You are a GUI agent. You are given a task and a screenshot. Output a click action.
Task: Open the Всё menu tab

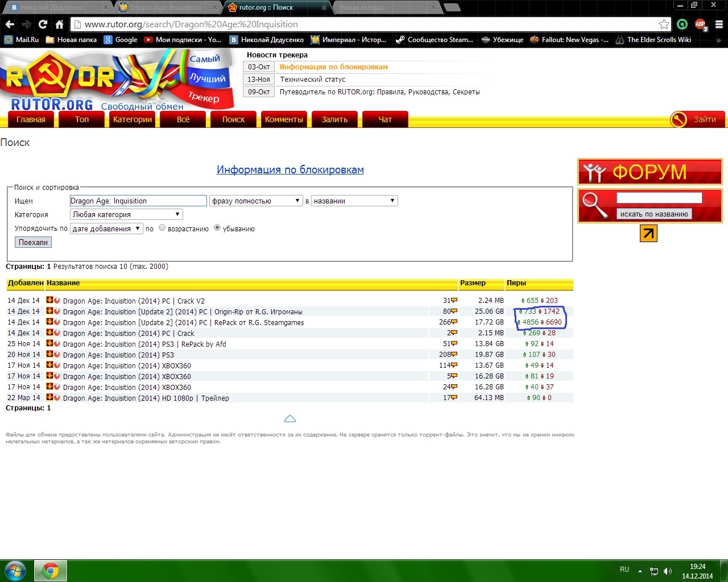point(183,119)
